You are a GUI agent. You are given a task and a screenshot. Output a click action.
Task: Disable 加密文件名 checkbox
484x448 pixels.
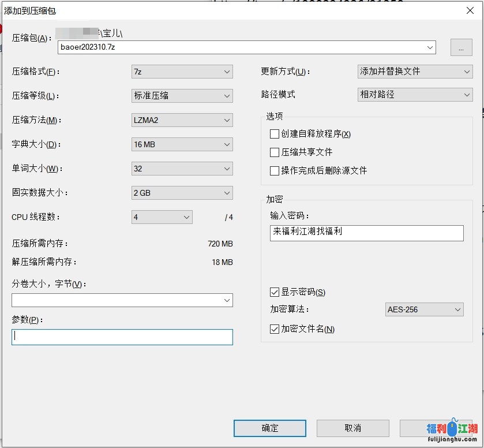pyautogui.click(x=275, y=329)
